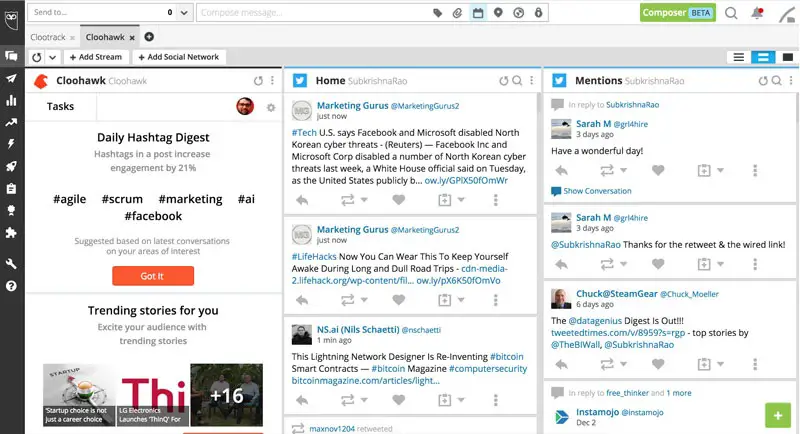Open the Send to profile dropdown
Image resolution: width=800 pixels, height=434 pixels.
[184, 13]
